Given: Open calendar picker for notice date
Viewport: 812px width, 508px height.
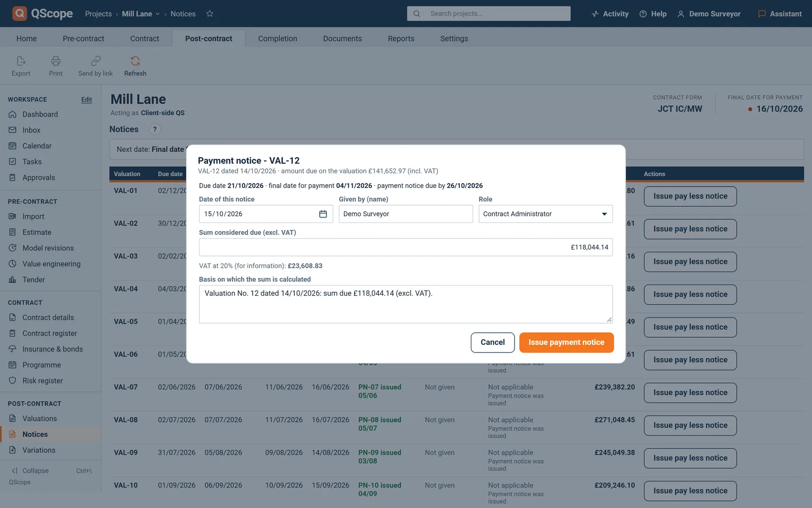Looking at the screenshot, I should [x=323, y=214].
